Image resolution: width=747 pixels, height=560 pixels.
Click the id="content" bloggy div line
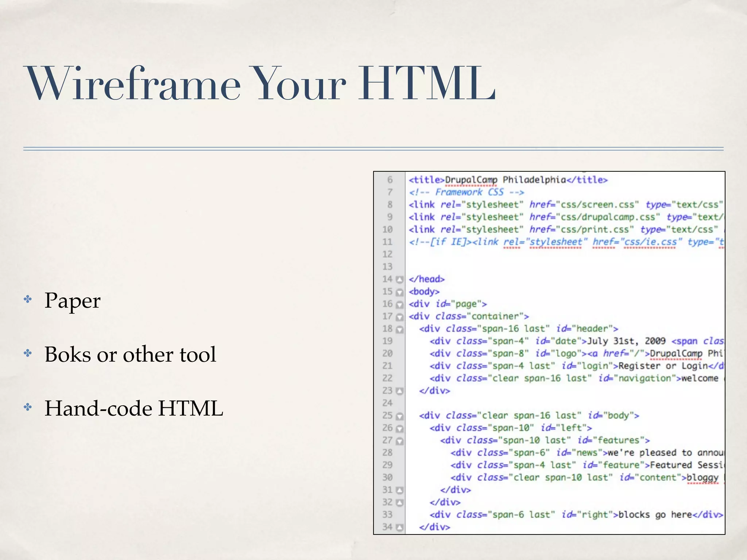587,477
